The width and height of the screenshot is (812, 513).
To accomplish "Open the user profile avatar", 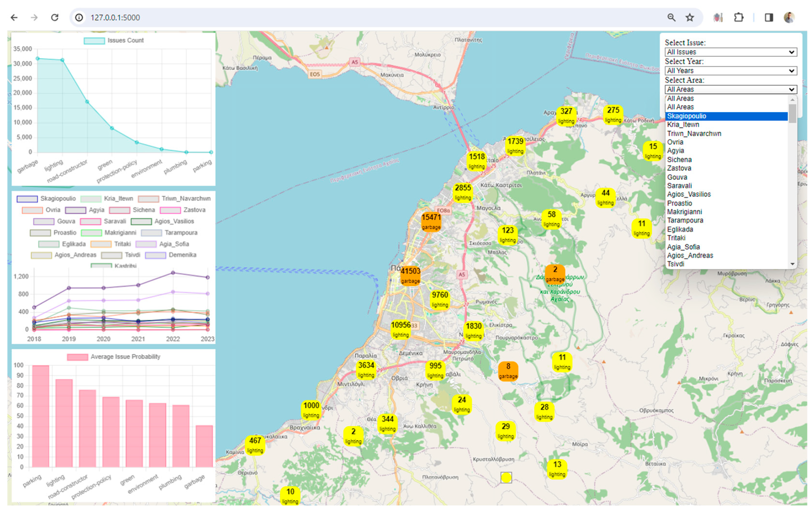I will tap(789, 17).
